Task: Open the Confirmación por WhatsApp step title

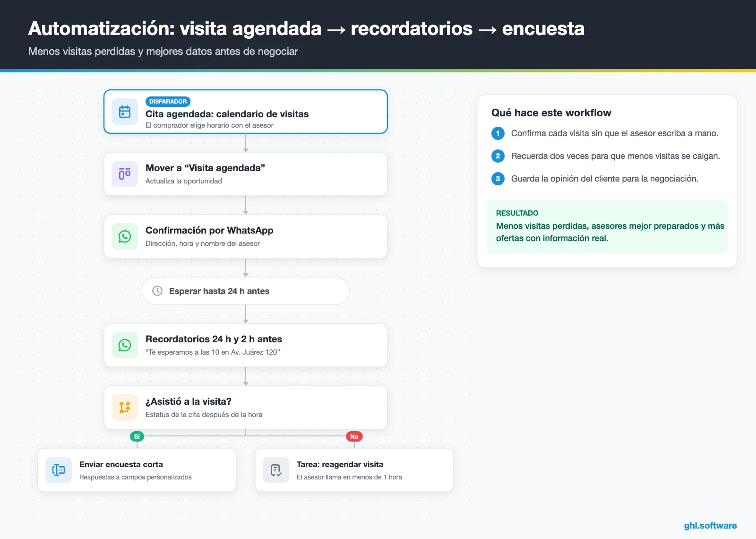Action: pyautogui.click(x=209, y=230)
